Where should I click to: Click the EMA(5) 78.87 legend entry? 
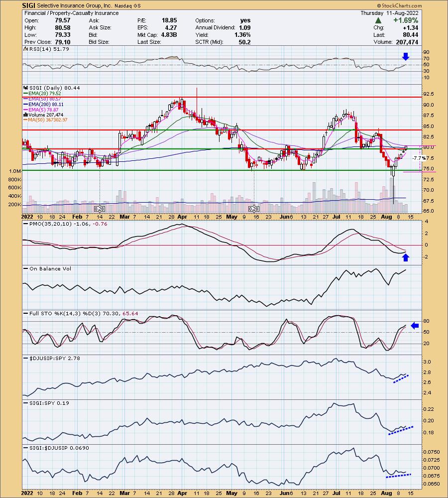41,110
